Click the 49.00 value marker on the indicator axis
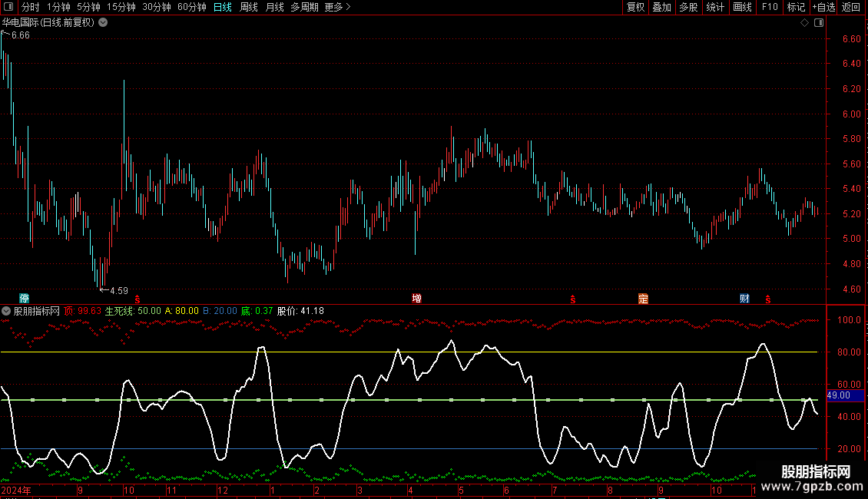 point(839,395)
